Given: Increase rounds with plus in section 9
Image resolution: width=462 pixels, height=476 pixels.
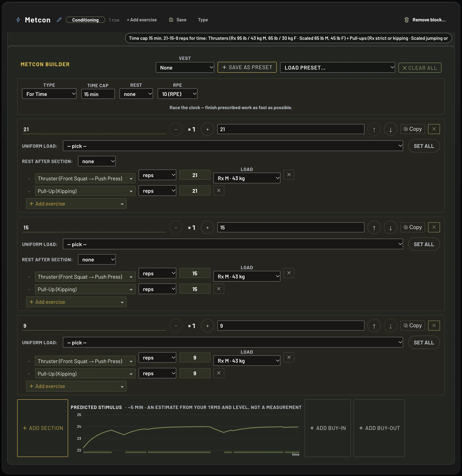Looking at the screenshot, I should point(207,326).
